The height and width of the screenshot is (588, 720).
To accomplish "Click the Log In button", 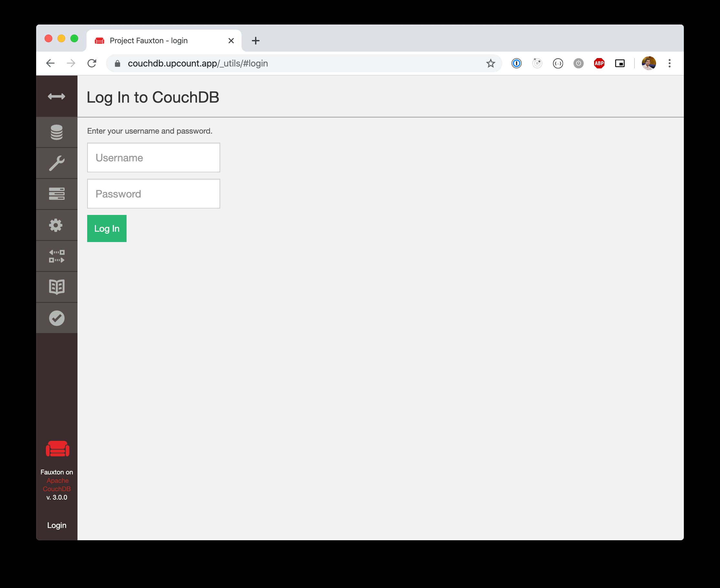I will point(107,228).
